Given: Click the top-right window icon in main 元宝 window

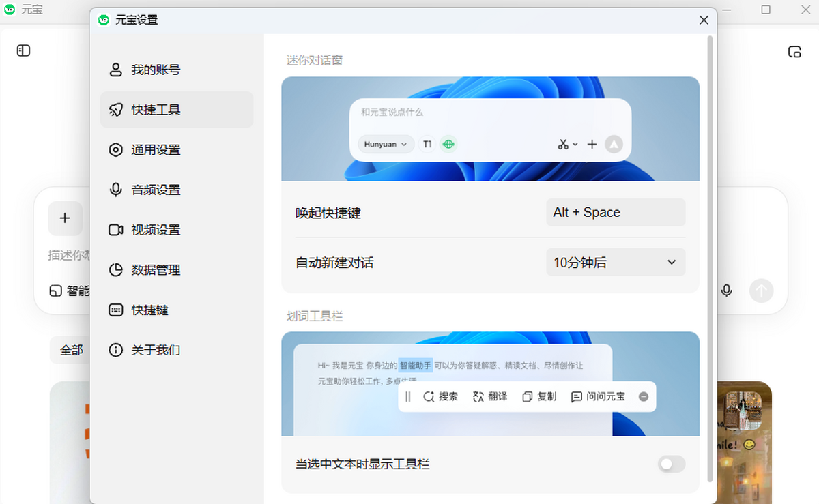Looking at the screenshot, I should pyautogui.click(x=794, y=52).
